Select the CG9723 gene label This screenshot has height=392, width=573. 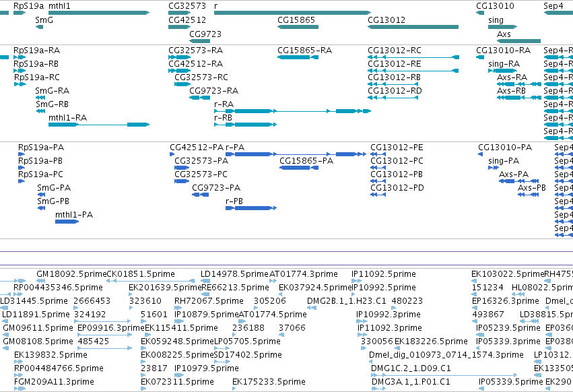coord(205,34)
